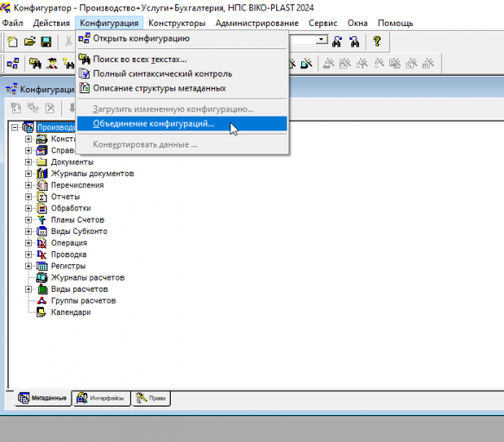
Task: Open the Конструкторы menu
Action: 177,23
